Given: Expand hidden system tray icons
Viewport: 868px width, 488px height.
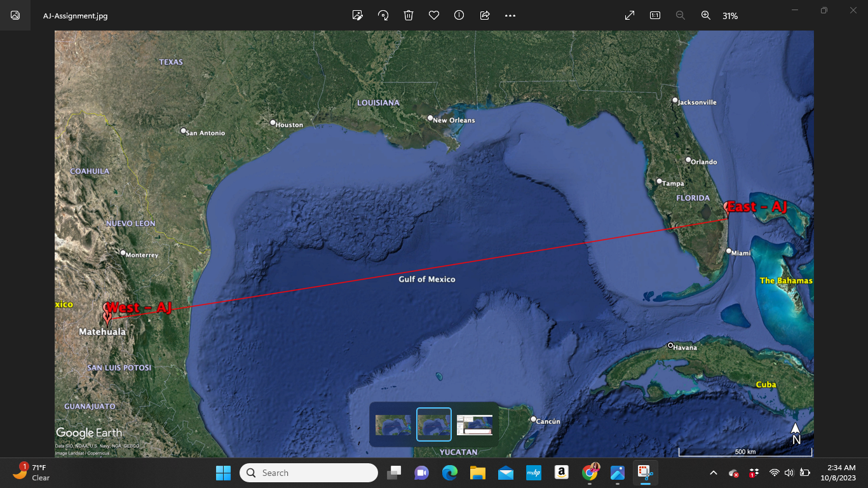Looking at the screenshot, I should [713, 473].
